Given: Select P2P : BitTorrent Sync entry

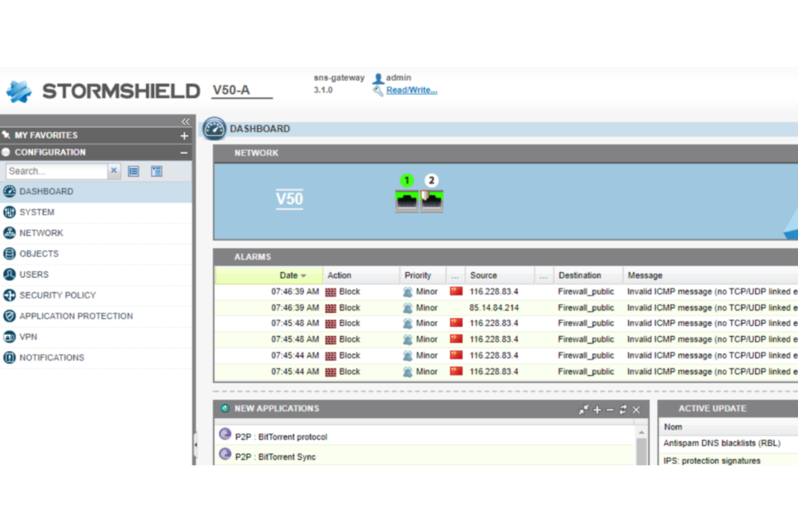Looking at the screenshot, I should pos(424,456).
